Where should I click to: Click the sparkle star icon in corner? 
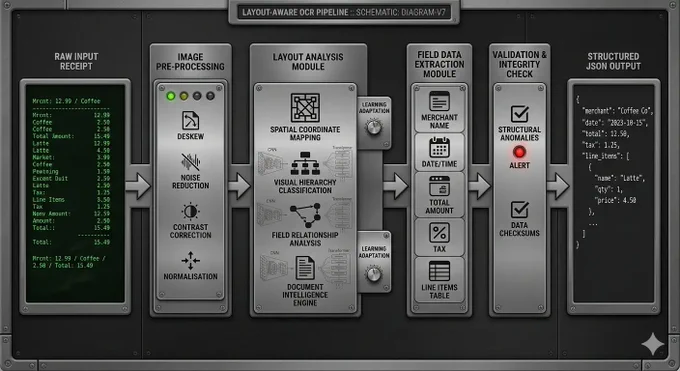pos(653,344)
